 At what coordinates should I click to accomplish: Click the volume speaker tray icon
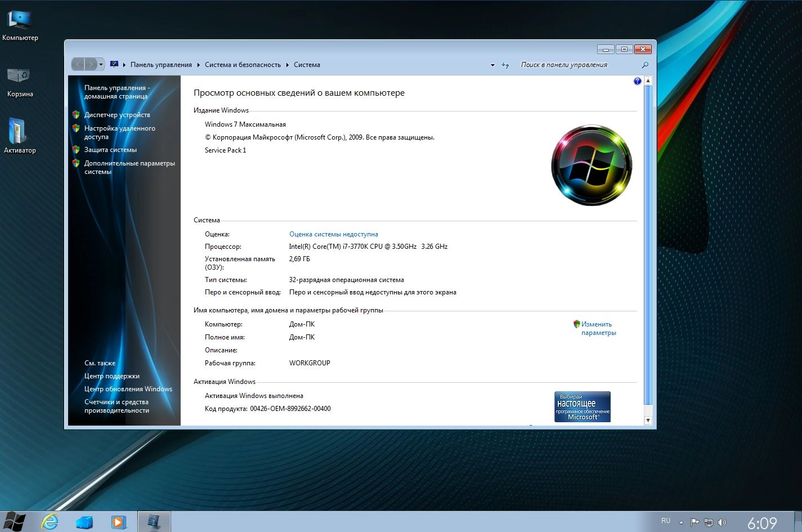tap(722, 522)
